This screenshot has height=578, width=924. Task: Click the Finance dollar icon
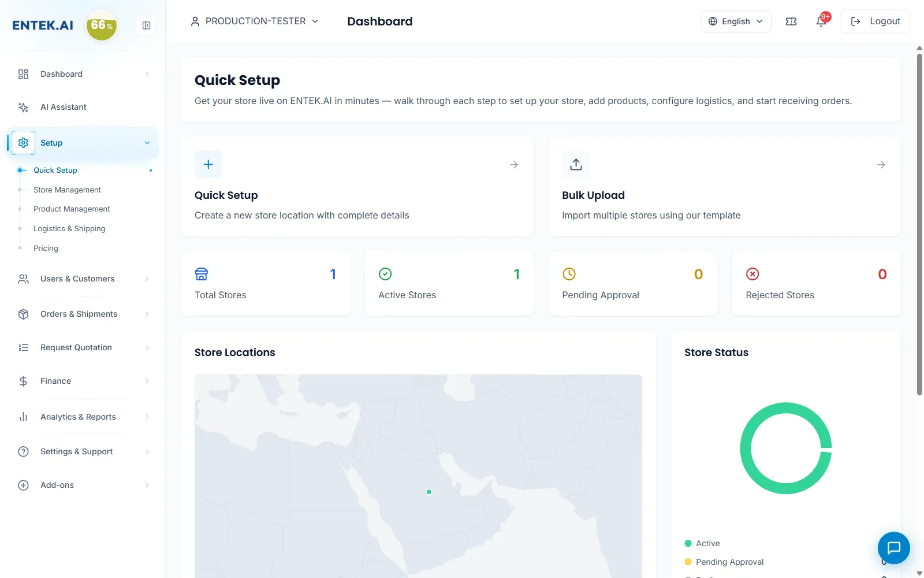click(x=23, y=381)
